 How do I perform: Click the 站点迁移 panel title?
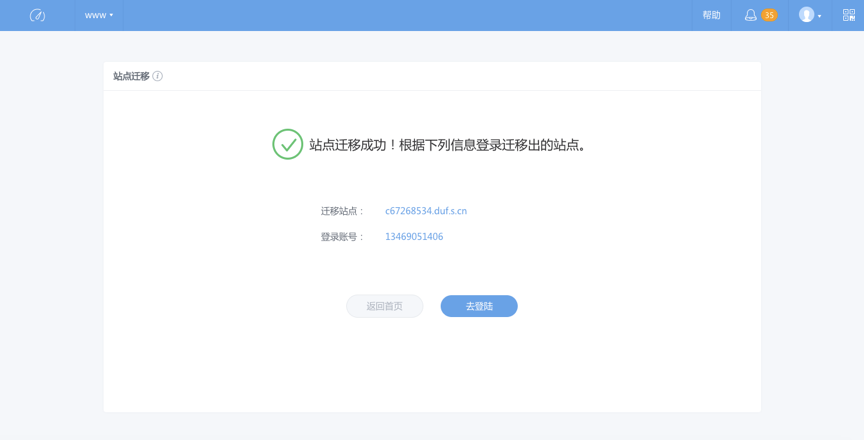[131, 76]
